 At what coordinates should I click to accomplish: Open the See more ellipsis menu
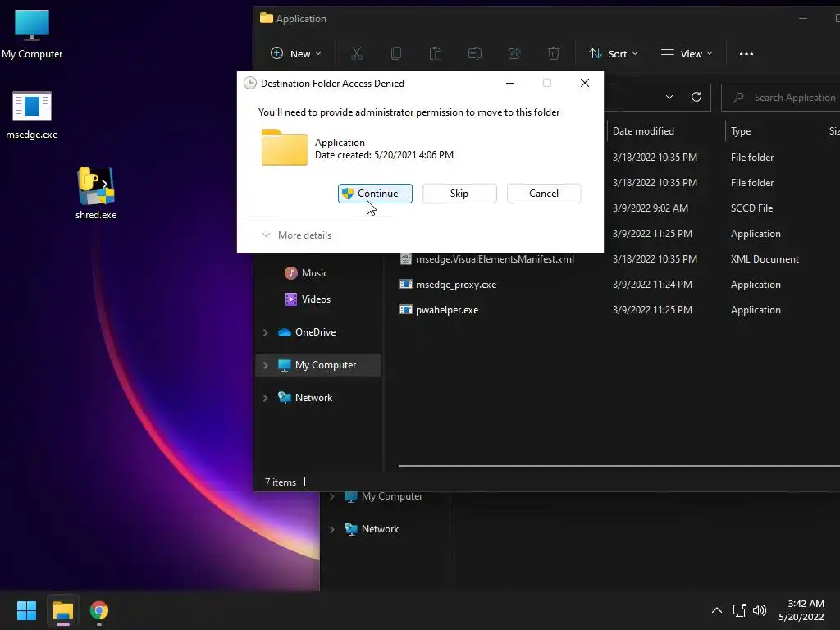pos(746,53)
